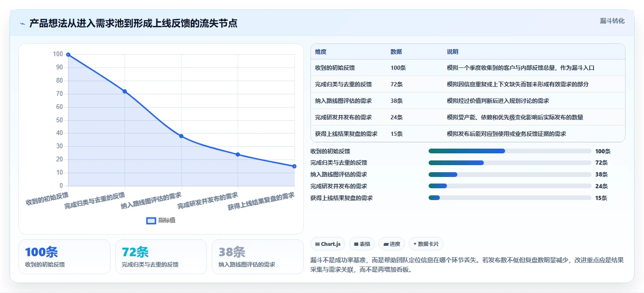Click description 模拟经过价值判断后进入规划讨论的需求
Image resolution: width=644 pixels, height=293 pixels.
(x=498, y=101)
